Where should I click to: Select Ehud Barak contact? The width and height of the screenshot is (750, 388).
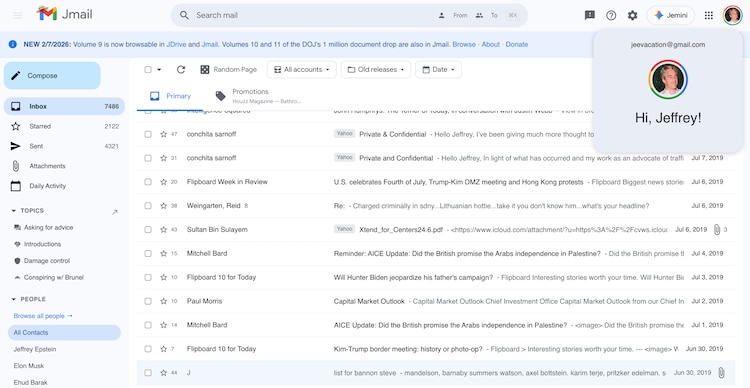(x=31, y=383)
